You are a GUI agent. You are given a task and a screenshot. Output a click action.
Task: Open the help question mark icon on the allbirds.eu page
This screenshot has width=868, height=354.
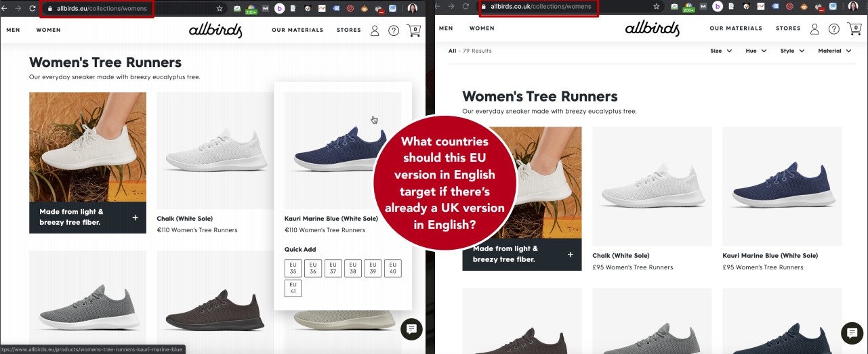(394, 30)
